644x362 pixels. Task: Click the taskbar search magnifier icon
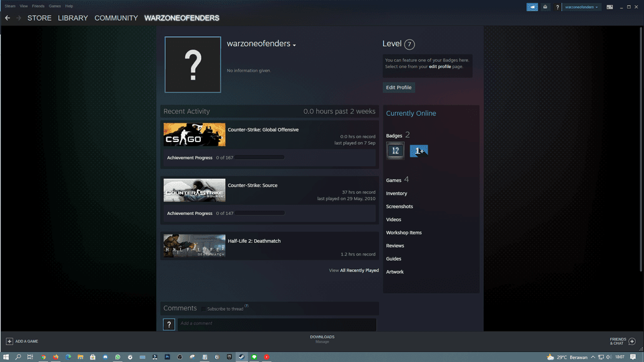[18, 357]
